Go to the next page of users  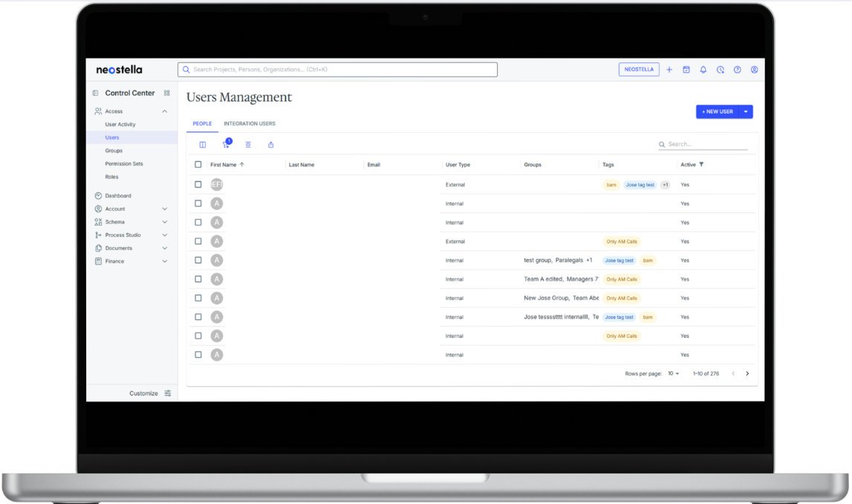(x=747, y=373)
